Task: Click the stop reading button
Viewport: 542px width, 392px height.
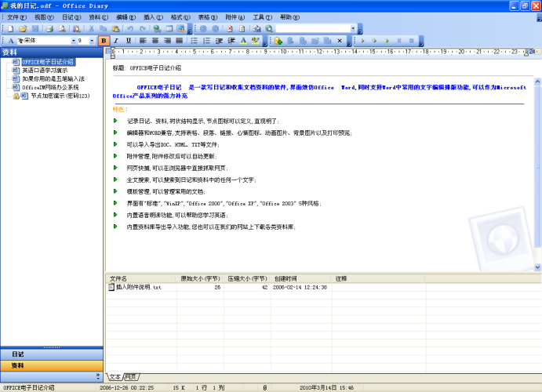Action: pyautogui.click(x=411, y=41)
